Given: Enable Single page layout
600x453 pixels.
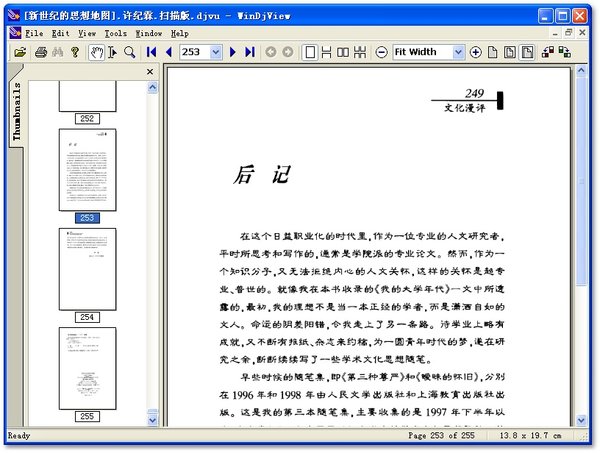Looking at the screenshot, I should [x=310, y=52].
